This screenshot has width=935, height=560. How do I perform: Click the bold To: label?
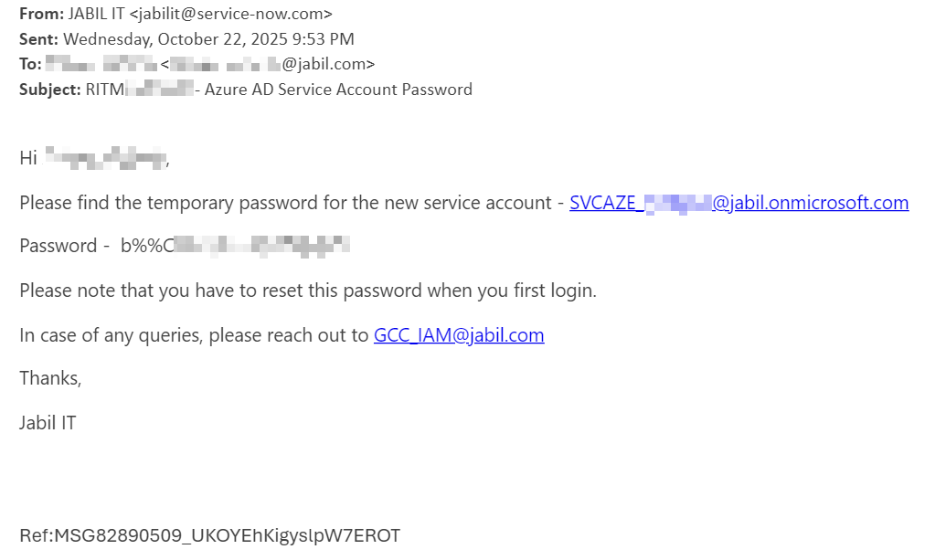point(30,64)
